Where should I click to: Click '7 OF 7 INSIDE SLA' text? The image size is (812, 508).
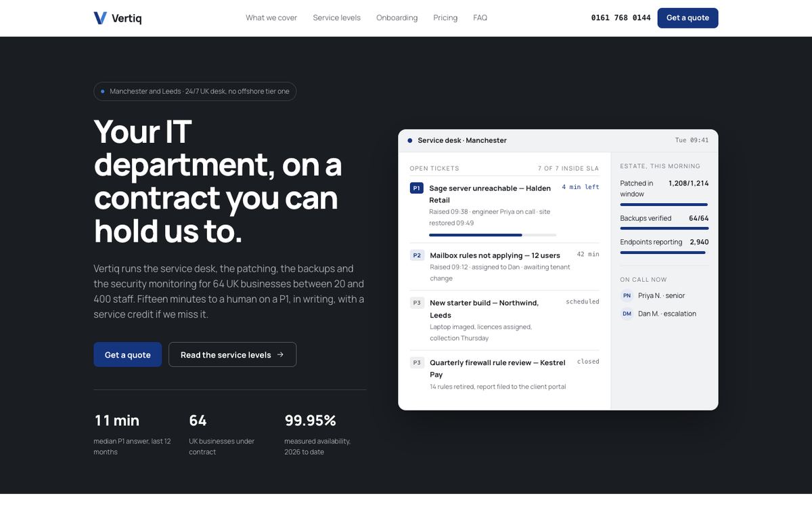[568, 168]
